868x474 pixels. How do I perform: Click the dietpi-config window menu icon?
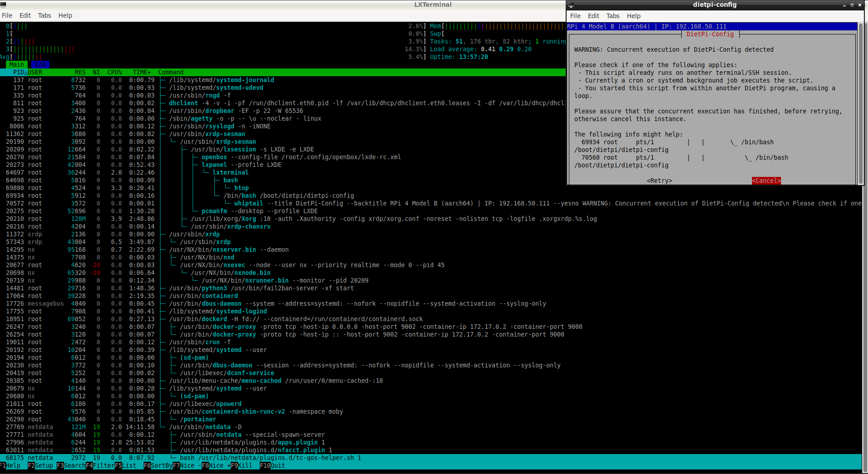pos(571,5)
